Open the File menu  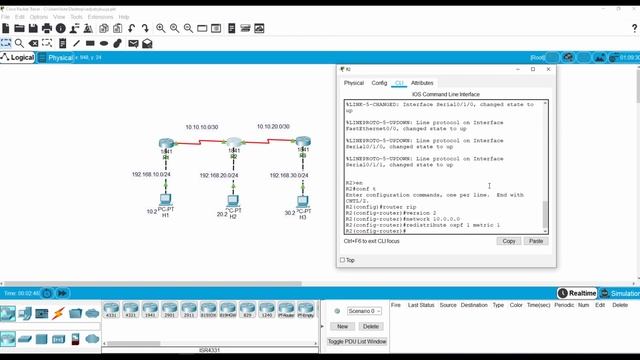pos(5,17)
